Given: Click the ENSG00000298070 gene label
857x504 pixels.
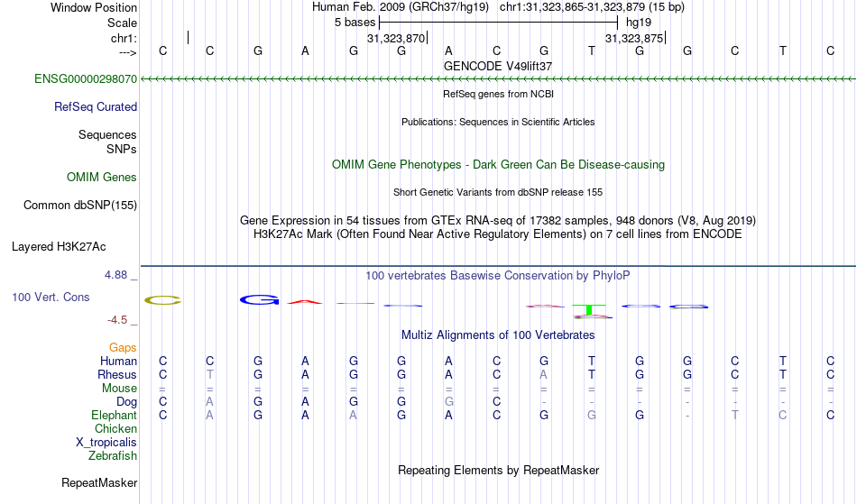Looking at the screenshot, I should tap(86, 78).
